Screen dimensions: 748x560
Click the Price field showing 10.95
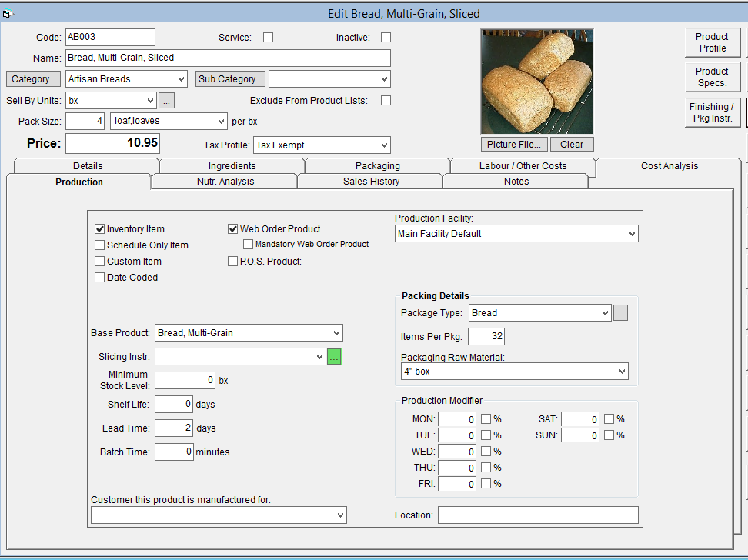[112, 143]
